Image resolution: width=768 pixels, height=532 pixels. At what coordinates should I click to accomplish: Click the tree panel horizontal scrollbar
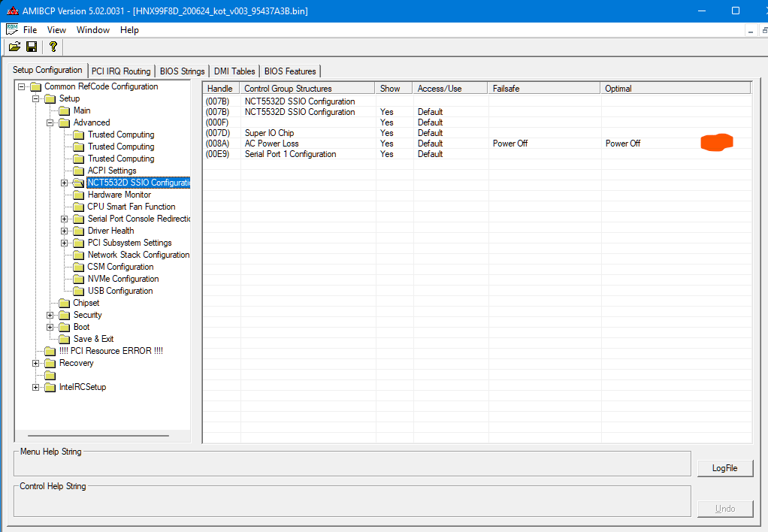pyautogui.click(x=98, y=436)
